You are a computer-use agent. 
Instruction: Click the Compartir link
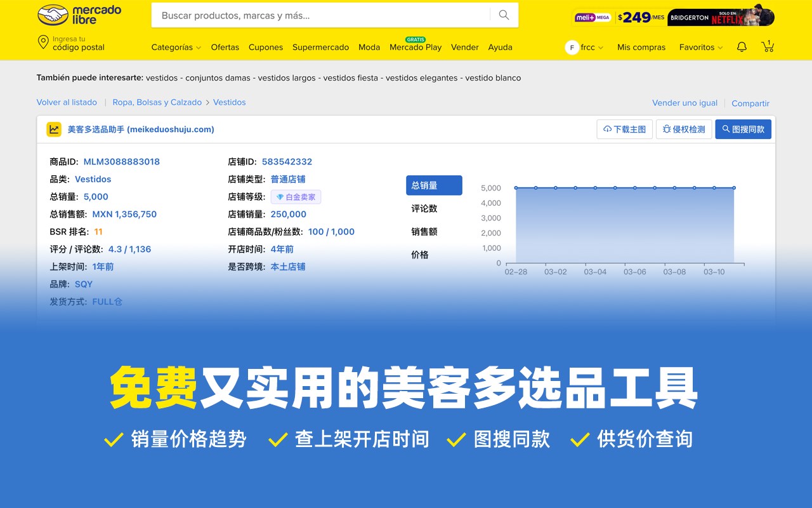pyautogui.click(x=750, y=104)
